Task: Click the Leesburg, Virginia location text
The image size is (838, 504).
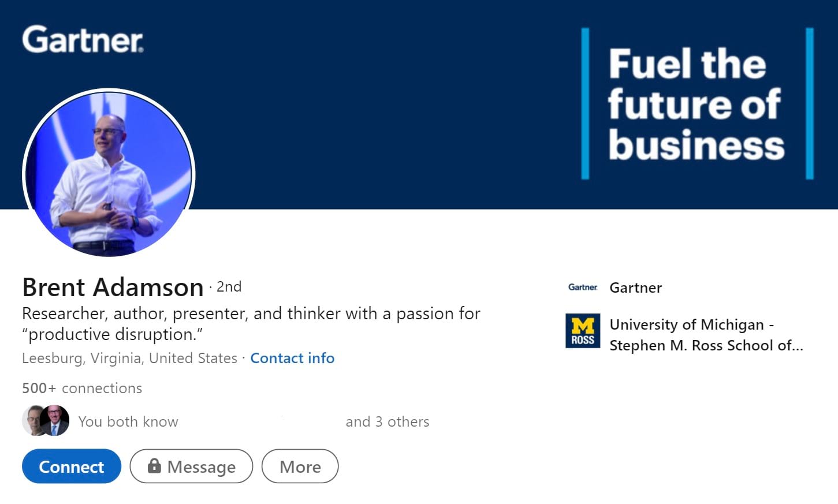Action: pyautogui.click(x=129, y=358)
